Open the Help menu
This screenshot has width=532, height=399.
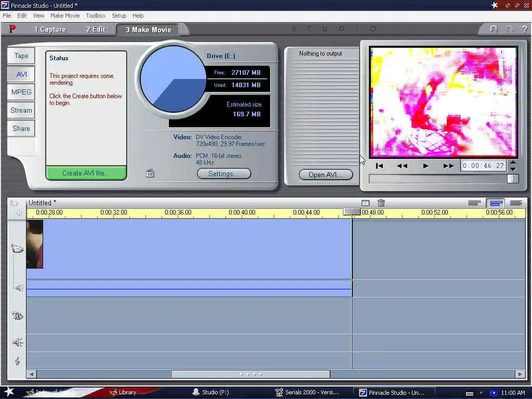click(x=138, y=16)
